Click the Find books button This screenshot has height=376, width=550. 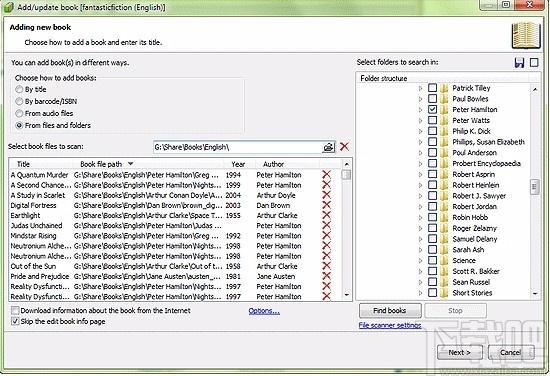click(x=390, y=310)
